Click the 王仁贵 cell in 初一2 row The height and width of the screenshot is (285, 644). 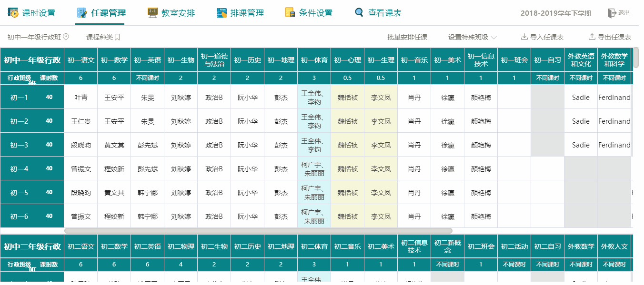[x=81, y=121]
